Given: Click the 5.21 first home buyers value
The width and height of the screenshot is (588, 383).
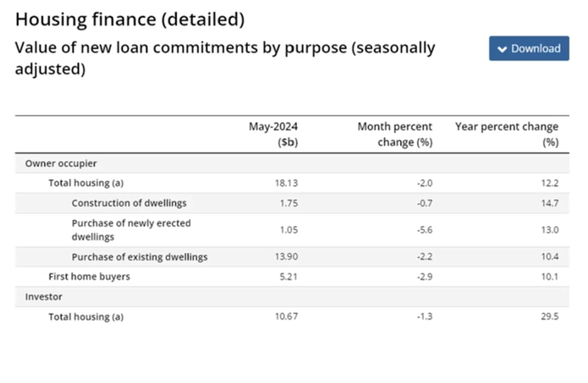Looking at the screenshot, I should [x=288, y=277].
